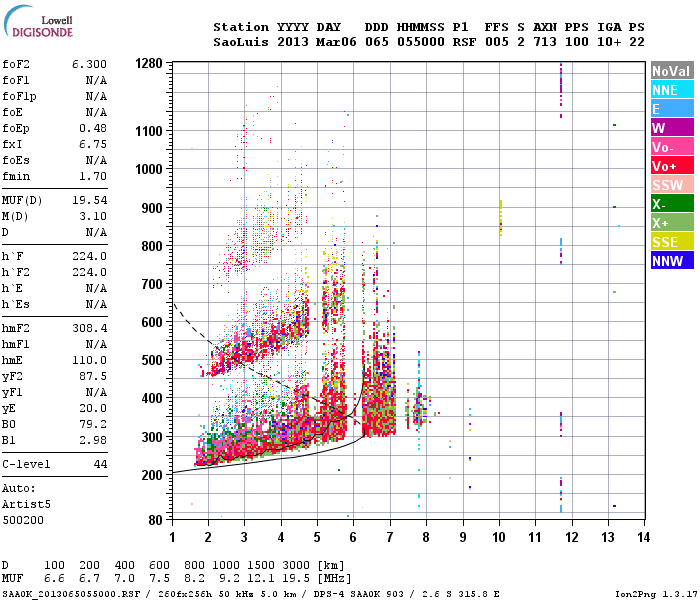Click the 1100 km height axis label

(x=149, y=131)
